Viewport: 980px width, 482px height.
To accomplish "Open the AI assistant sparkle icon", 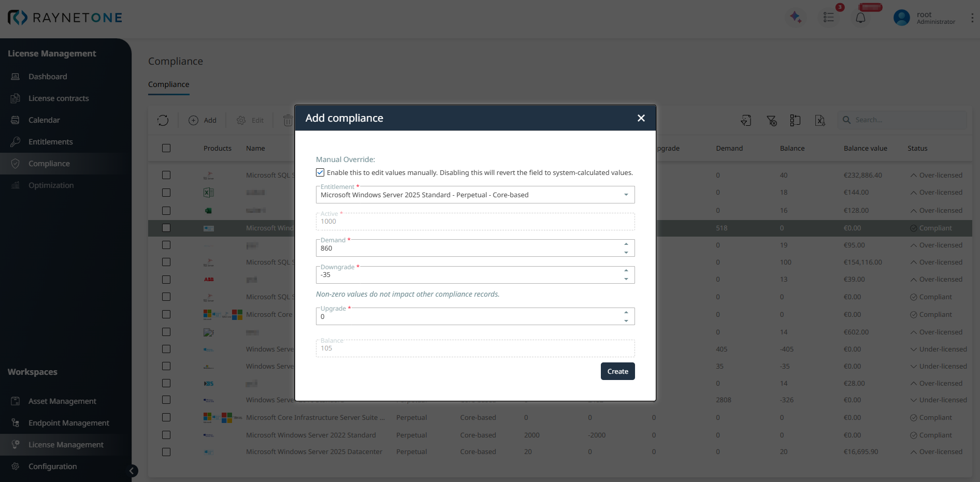I will [796, 17].
